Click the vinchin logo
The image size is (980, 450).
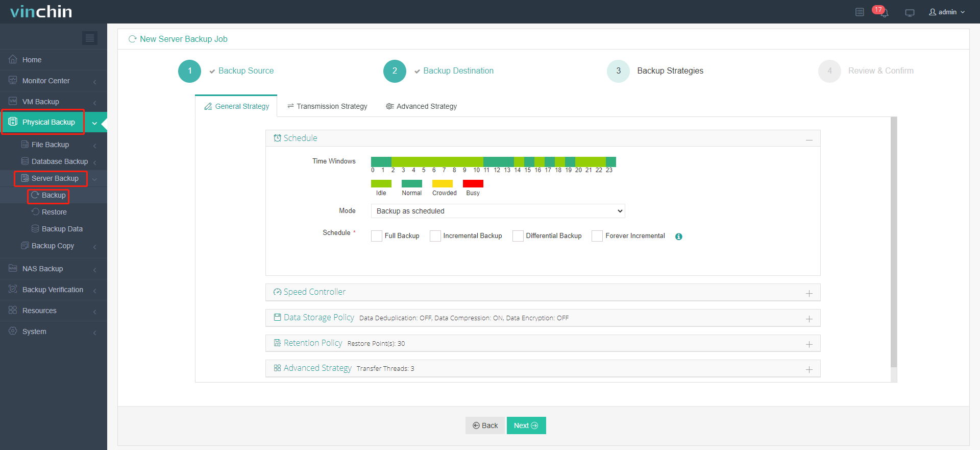click(x=41, y=11)
